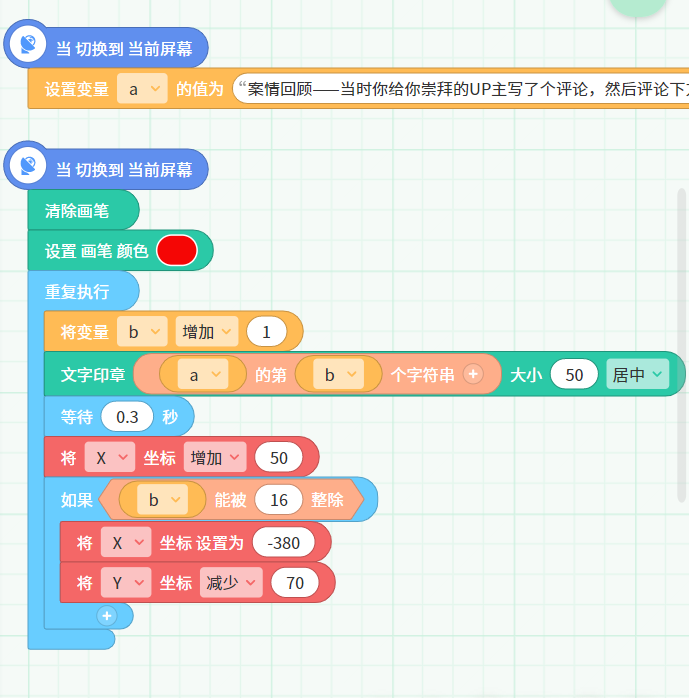Open the Y axis dropdown

click(126, 582)
